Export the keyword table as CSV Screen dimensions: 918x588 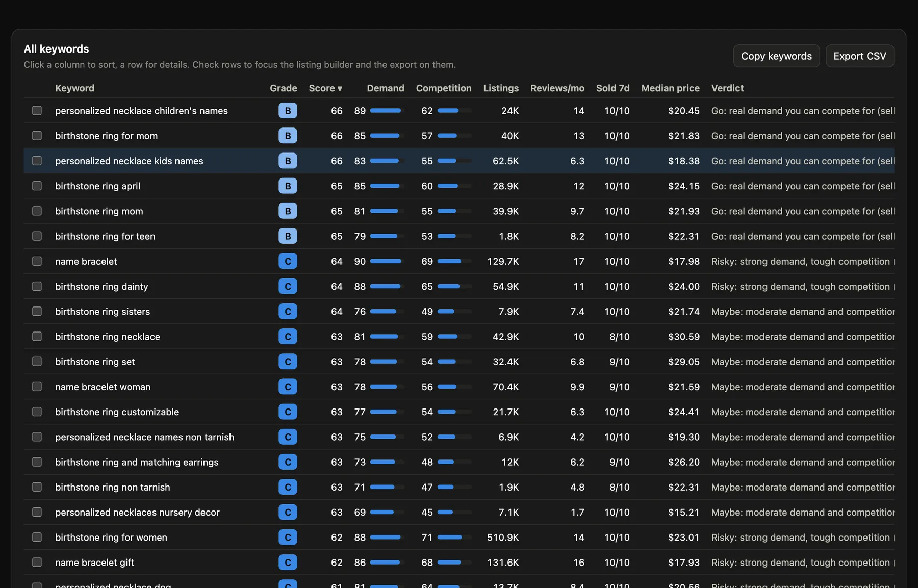pyautogui.click(x=859, y=56)
